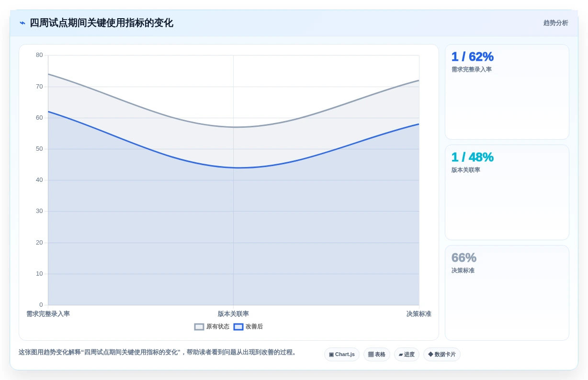Click the lightning trend icon beside the title
The height and width of the screenshot is (380, 588).
(x=22, y=23)
